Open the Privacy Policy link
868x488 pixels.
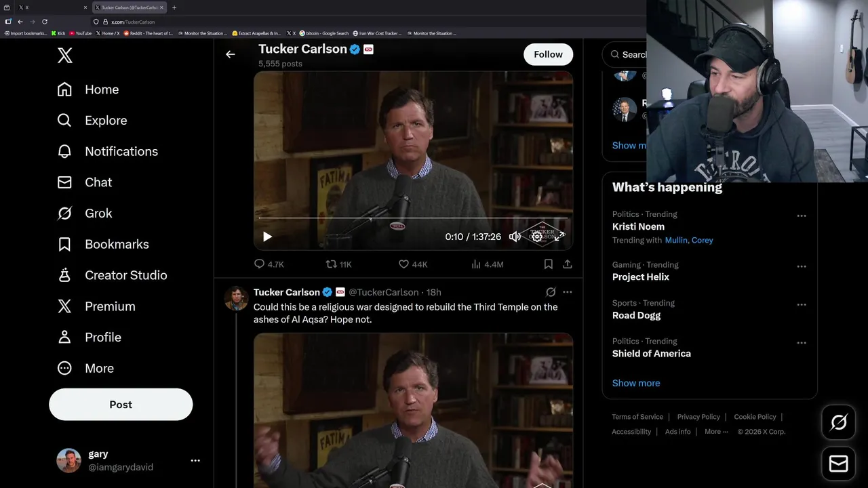tap(698, 417)
